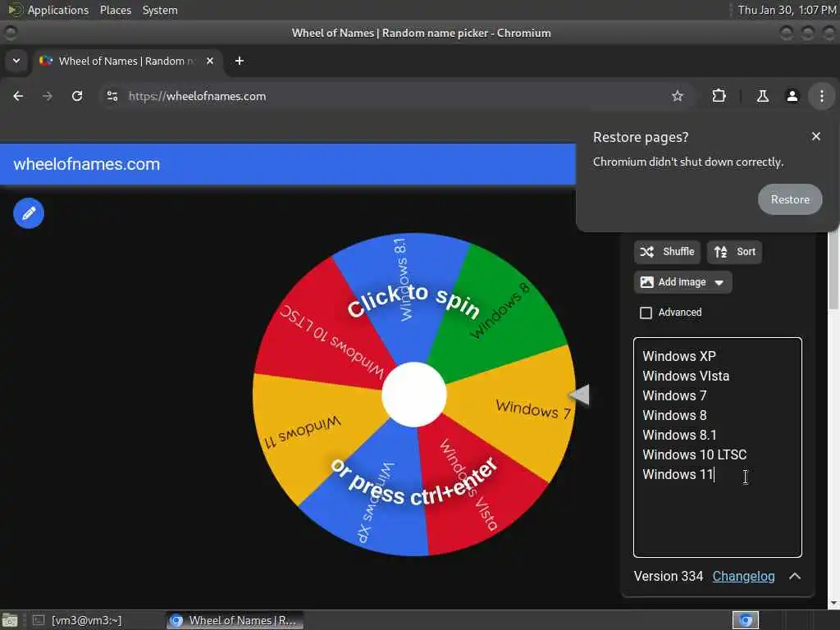Click the text 'Windows 10 LTSC' in list
The image size is (840, 630).
[694, 454]
